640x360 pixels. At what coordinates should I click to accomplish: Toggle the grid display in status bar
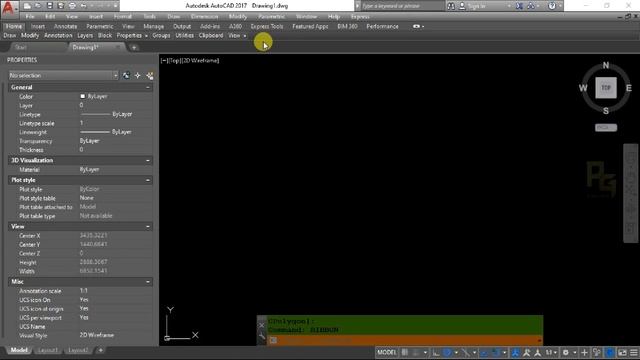(404, 352)
